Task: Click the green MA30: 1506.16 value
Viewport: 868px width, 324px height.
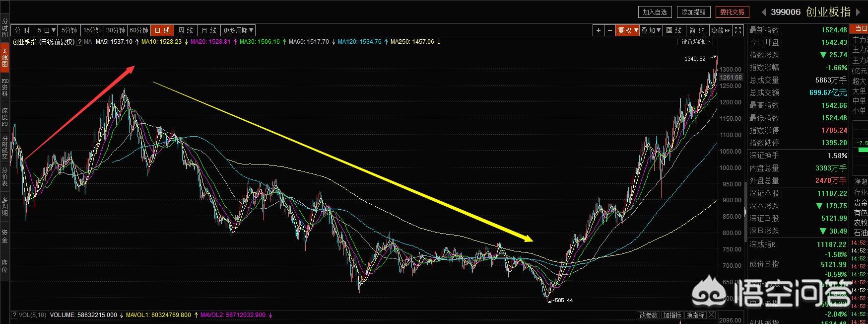Action: 260,42
